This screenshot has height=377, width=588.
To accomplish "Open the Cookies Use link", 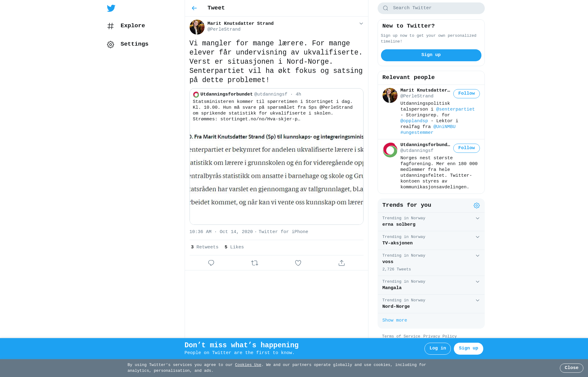I will [x=248, y=365].
